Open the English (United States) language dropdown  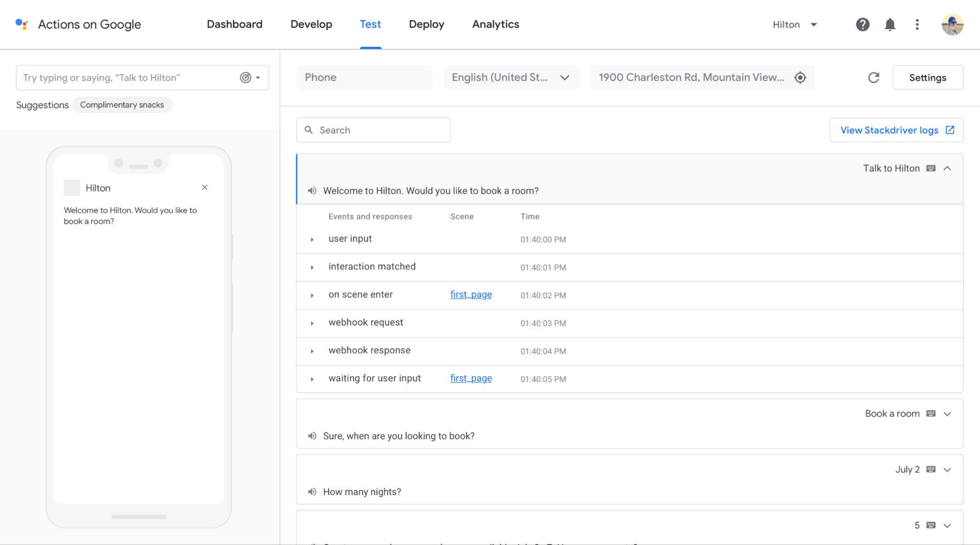(x=511, y=78)
